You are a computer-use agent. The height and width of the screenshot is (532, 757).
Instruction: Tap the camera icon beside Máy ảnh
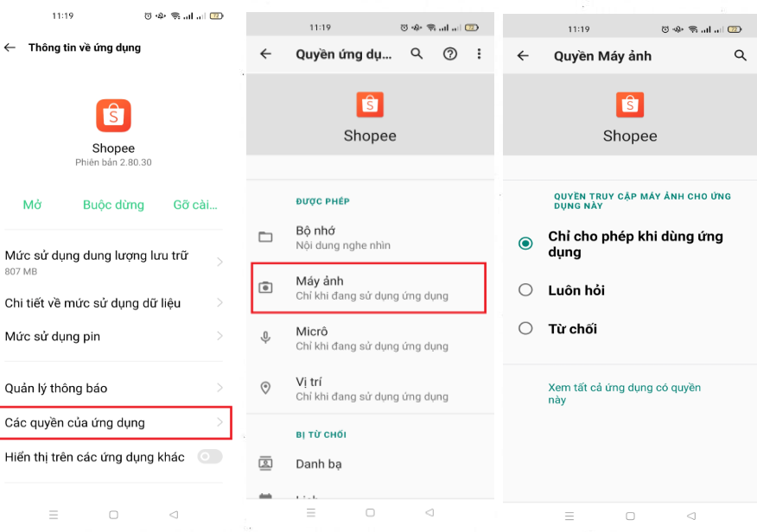click(x=266, y=288)
